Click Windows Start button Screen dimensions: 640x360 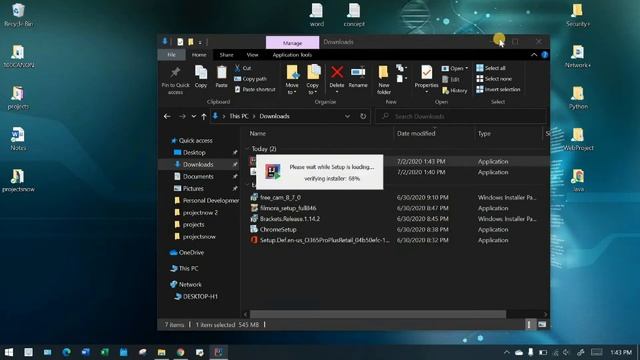point(9,352)
